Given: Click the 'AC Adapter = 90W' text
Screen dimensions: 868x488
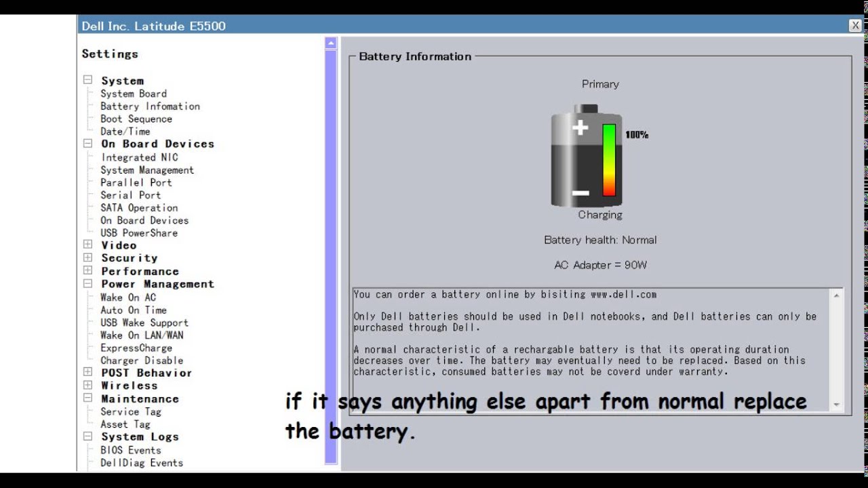Looking at the screenshot, I should (x=600, y=265).
